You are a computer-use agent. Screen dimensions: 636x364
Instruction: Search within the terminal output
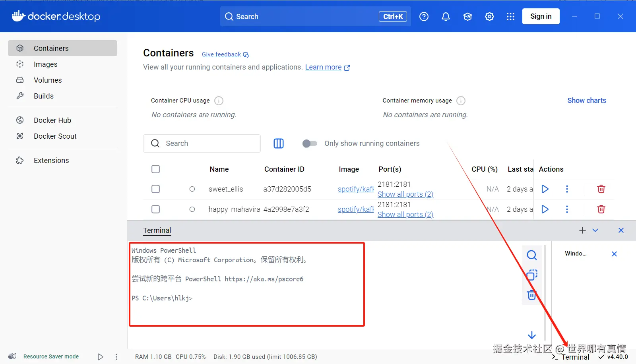click(532, 255)
